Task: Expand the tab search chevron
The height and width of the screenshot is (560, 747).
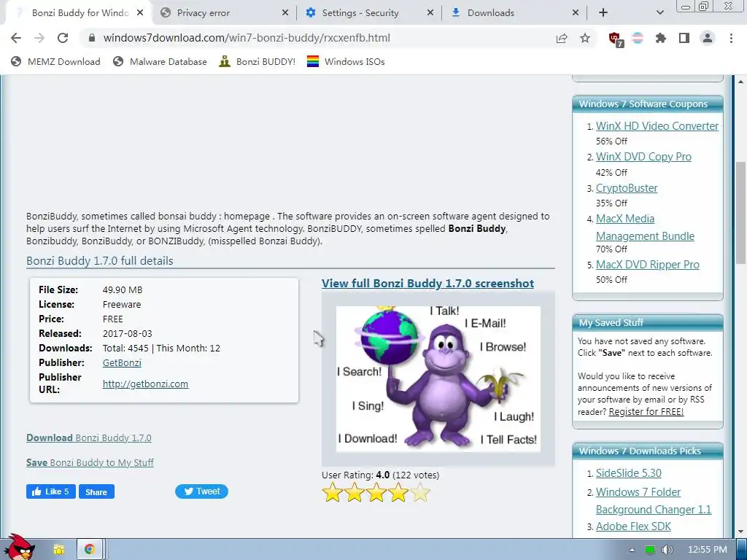Action: click(x=659, y=13)
